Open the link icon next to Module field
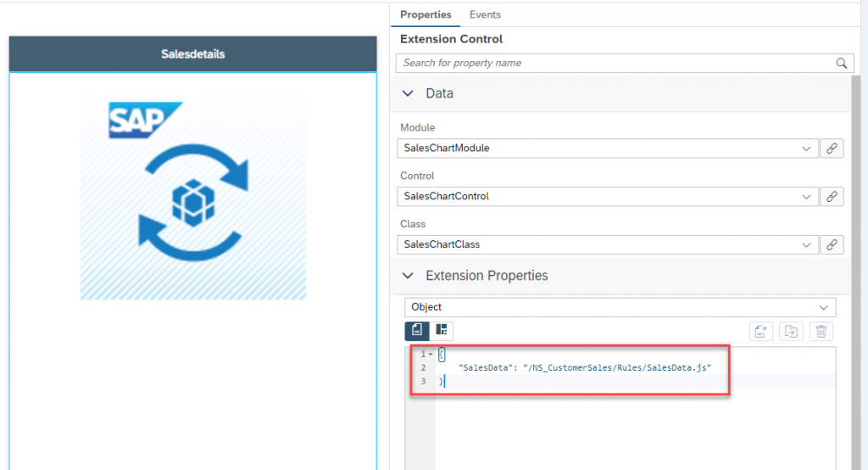The image size is (868, 470). coord(832,148)
